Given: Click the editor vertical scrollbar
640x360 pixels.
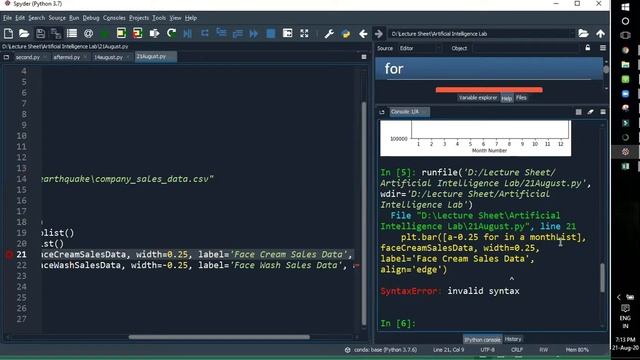Looking at the screenshot, I should click(x=363, y=213).
